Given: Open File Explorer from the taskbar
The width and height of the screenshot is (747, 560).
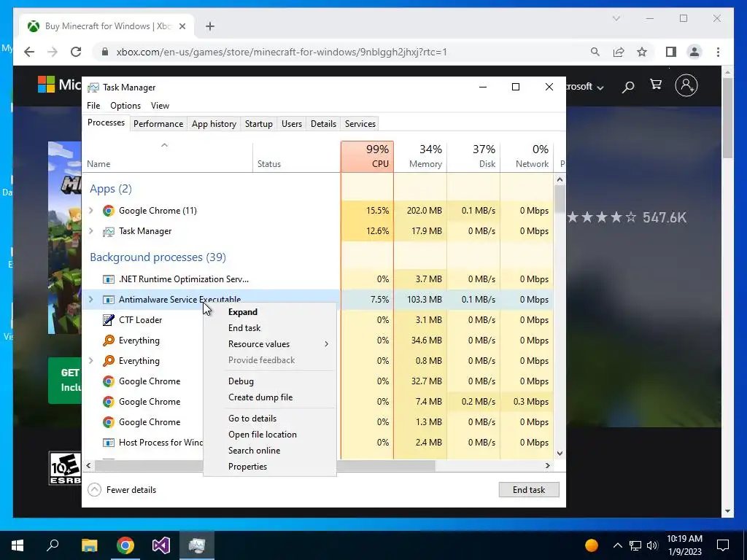Looking at the screenshot, I should coord(89,545).
